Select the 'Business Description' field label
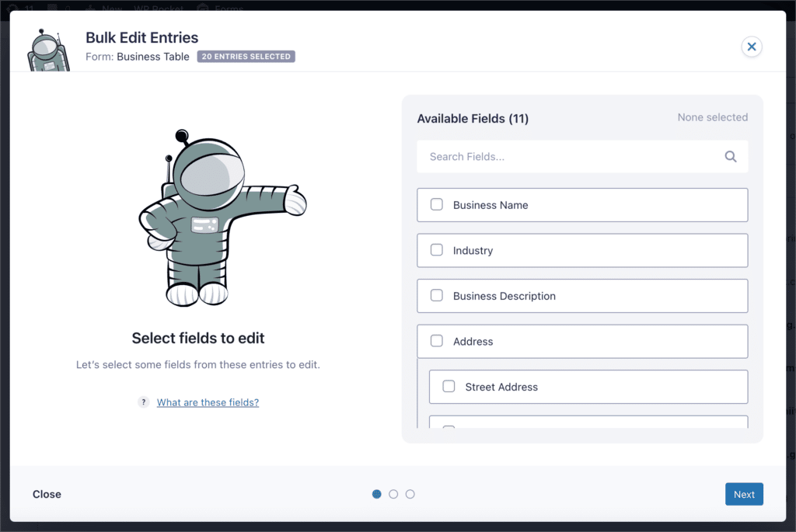The height and width of the screenshot is (532, 796). point(504,296)
